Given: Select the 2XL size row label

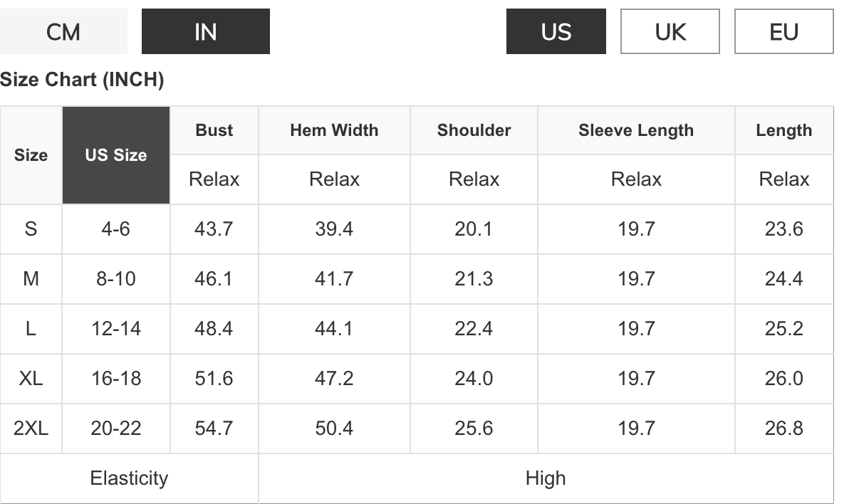Looking at the screenshot, I should 31,429.
